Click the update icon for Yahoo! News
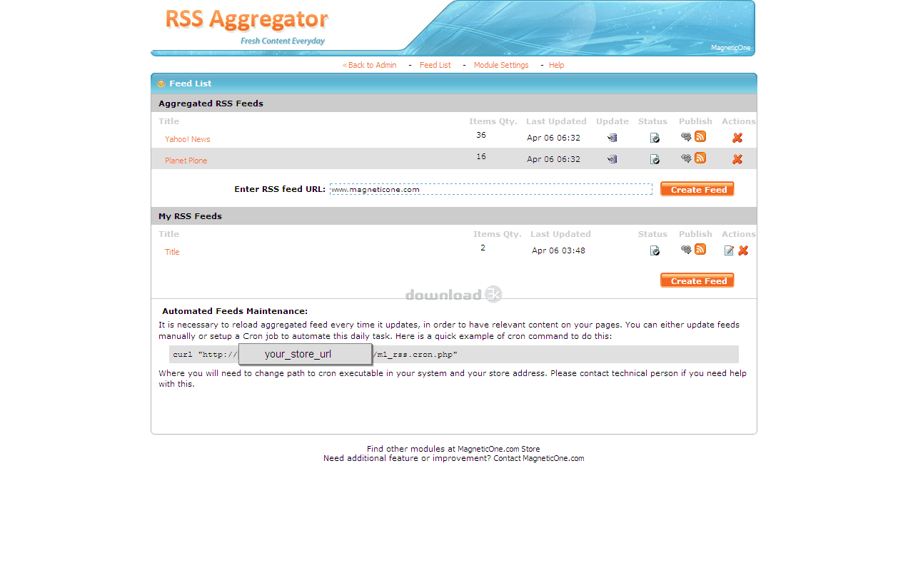The image size is (908, 588). 612,138
